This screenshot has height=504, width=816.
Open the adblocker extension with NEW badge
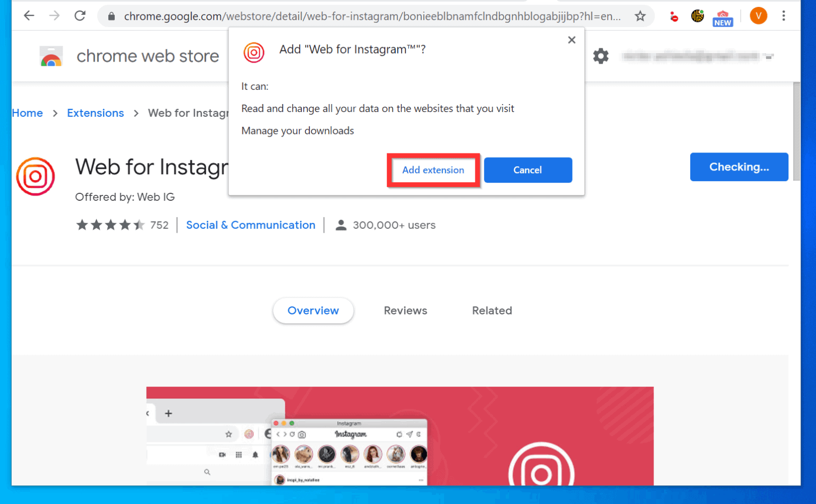point(722,15)
